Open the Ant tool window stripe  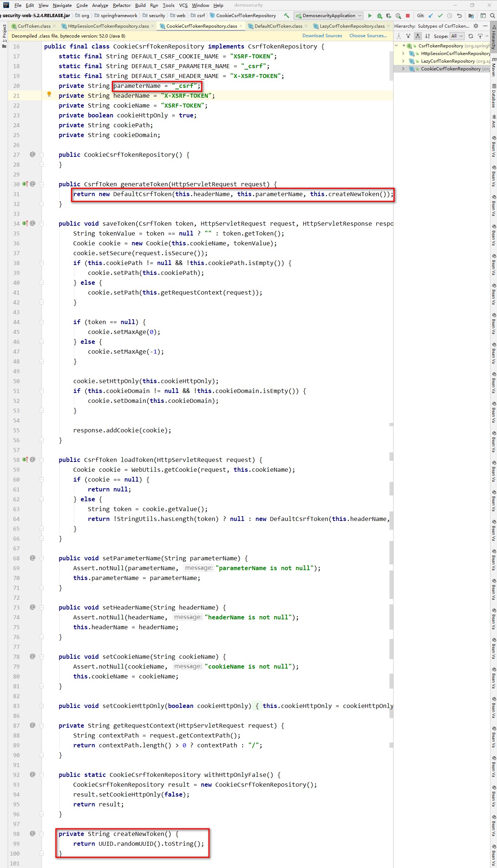tap(494, 121)
